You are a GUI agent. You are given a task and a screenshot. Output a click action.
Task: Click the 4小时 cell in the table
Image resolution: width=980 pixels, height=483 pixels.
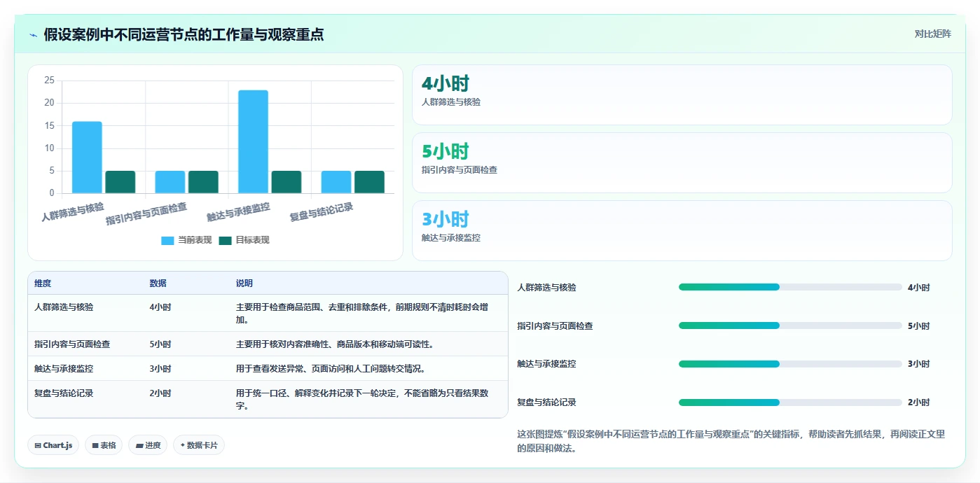(x=160, y=307)
